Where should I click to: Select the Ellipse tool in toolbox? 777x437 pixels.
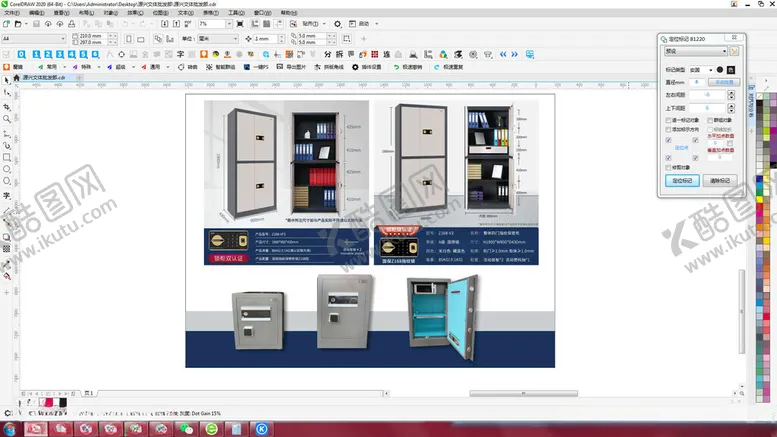pos(6,169)
